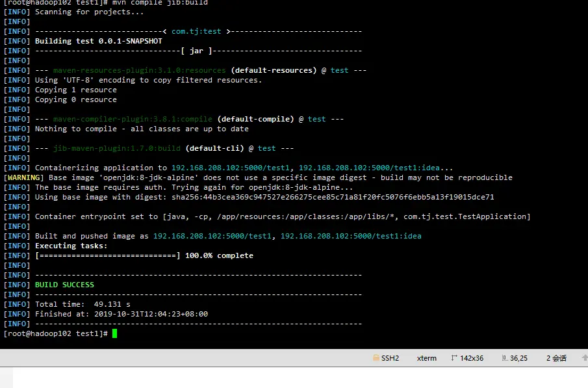The height and width of the screenshot is (388, 588).
Task: Click the 142x36 terminal size text
Action: click(x=472, y=358)
